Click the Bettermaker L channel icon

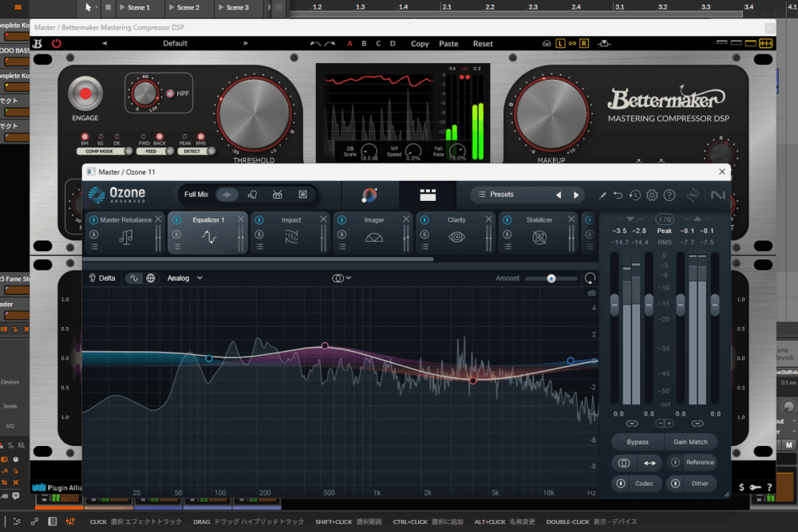coord(560,44)
